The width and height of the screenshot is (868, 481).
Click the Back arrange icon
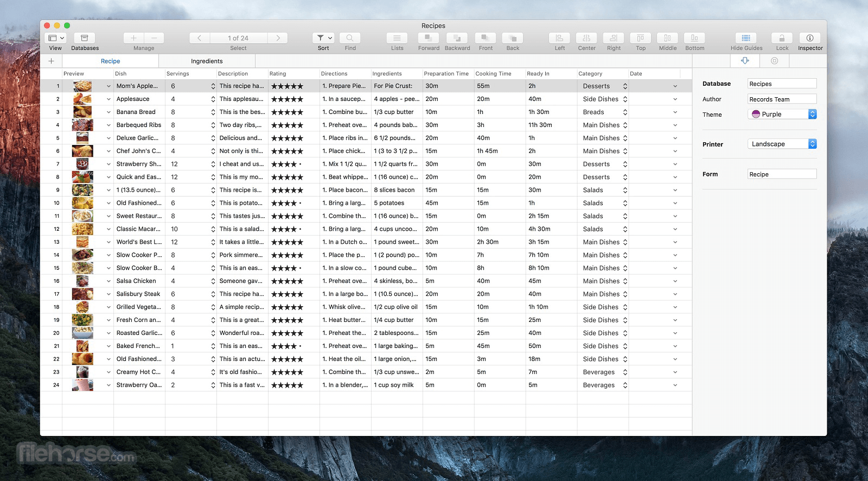pos(513,38)
